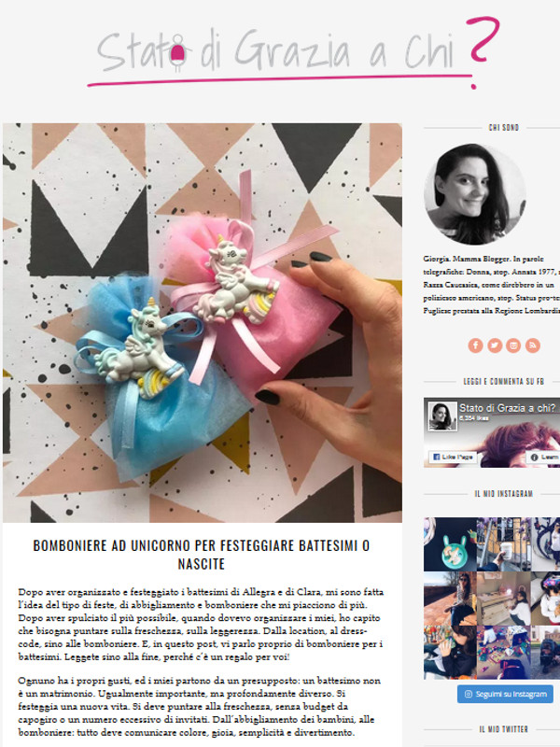Open the RSS feed icon
560x747 pixels.
pyautogui.click(x=532, y=345)
